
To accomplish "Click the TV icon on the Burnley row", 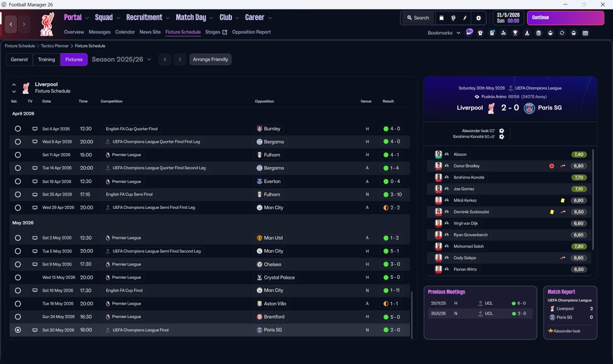I will 34,129.
